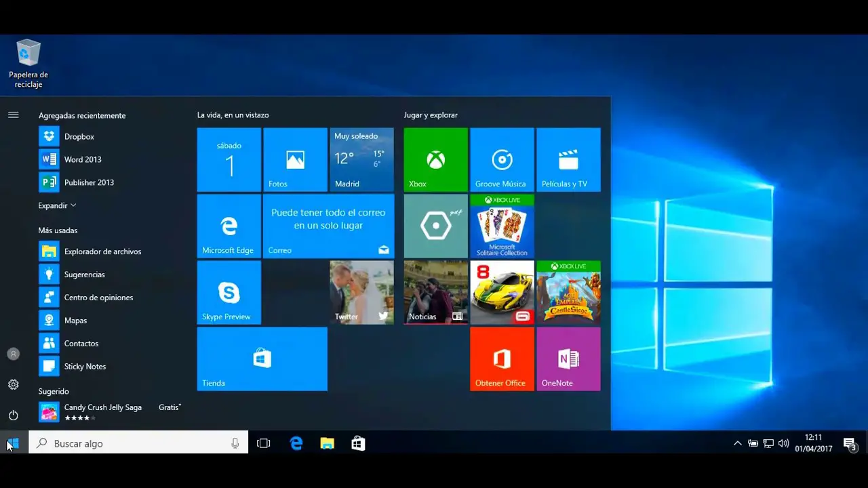Open the Contactos app
Viewport: 868px width, 488px height.
pos(108,344)
